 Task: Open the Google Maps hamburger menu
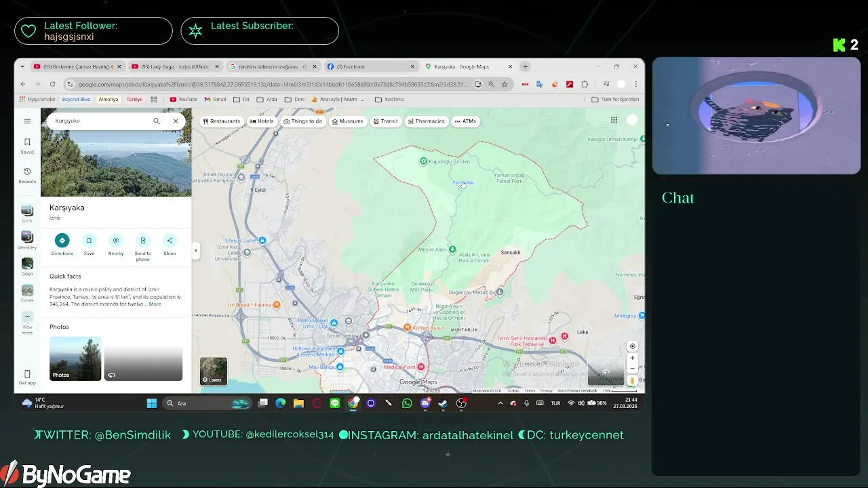coord(27,121)
